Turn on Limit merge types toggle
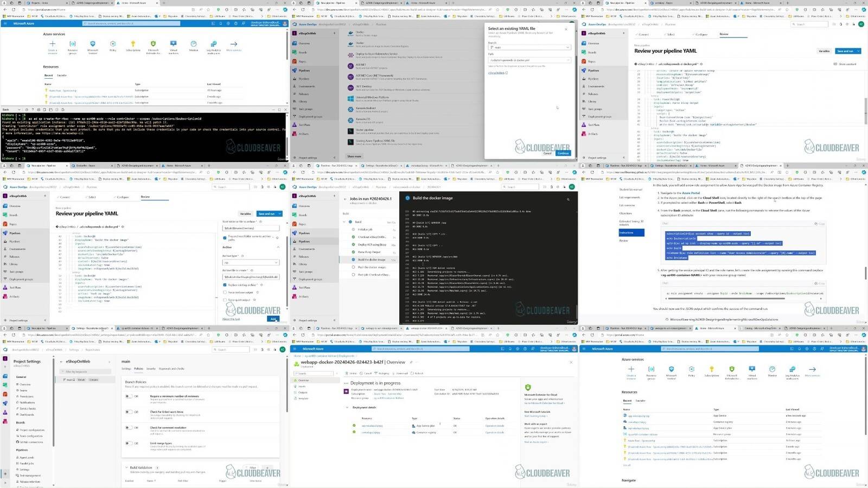Image resolution: width=868 pixels, height=488 pixels. (x=129, y=443)
